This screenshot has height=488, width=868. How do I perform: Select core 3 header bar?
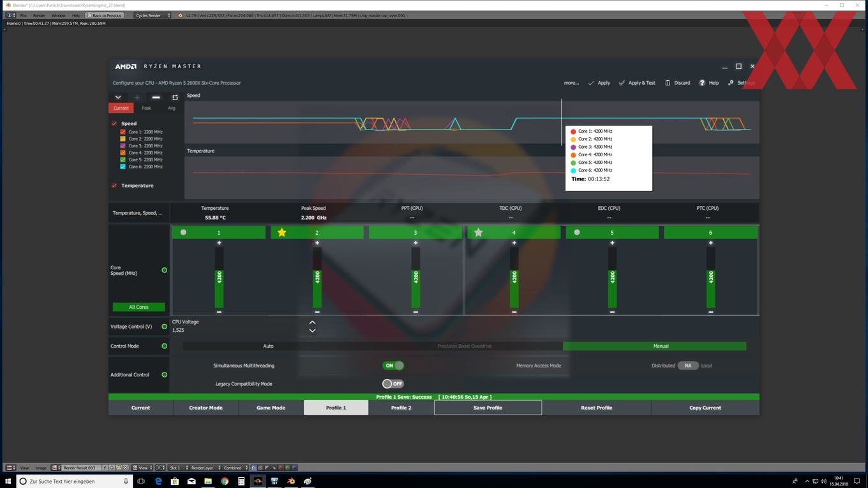coord(415,232)
